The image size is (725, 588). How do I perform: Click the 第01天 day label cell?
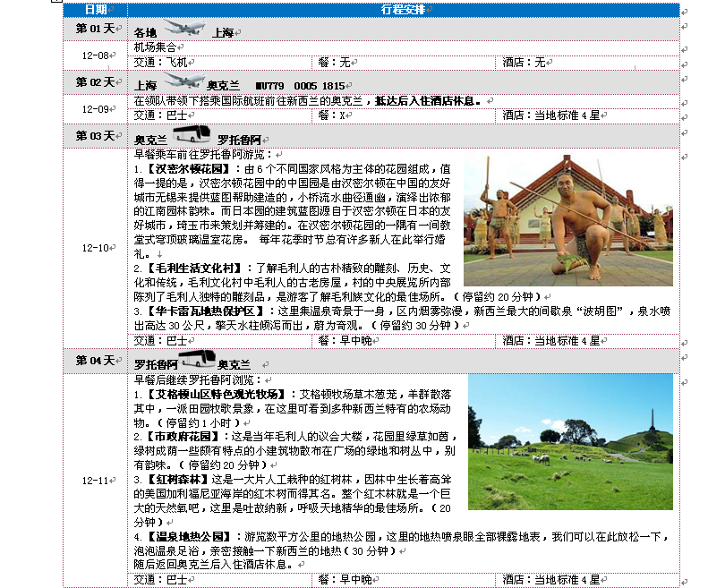point(95,29)
